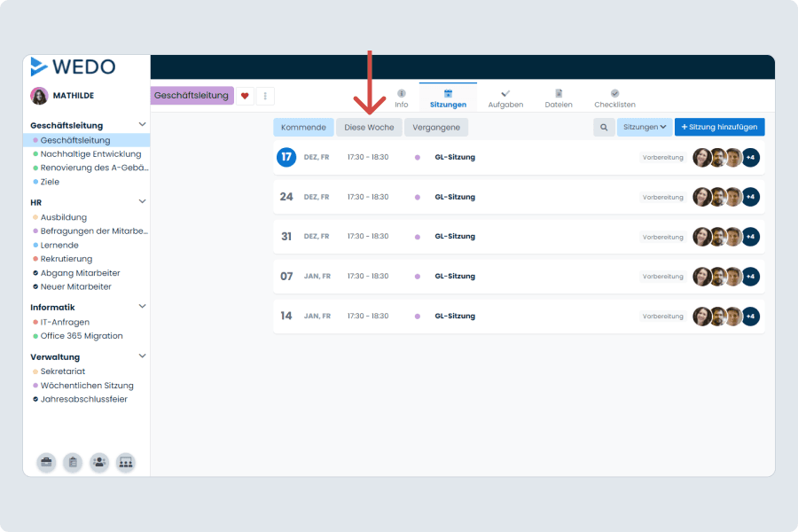Image resolution: width=798 pixels, height=532 pixels.
Task: Toggle the Diese Woche filter
Action: click(369, 128)
